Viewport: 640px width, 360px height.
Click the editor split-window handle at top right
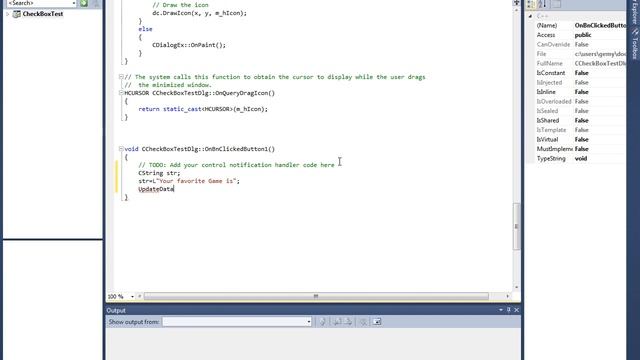pos(516,3)
